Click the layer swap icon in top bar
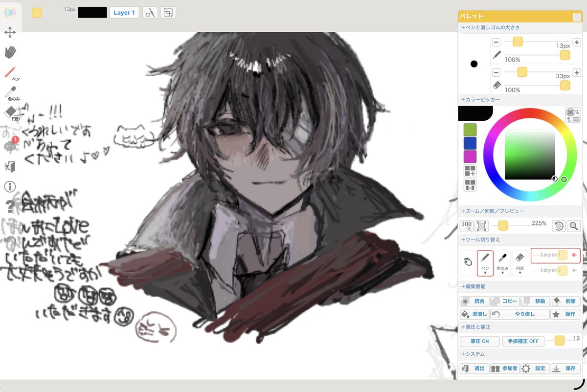This screenshot has height=392, width=587. [x=168, y=13]
